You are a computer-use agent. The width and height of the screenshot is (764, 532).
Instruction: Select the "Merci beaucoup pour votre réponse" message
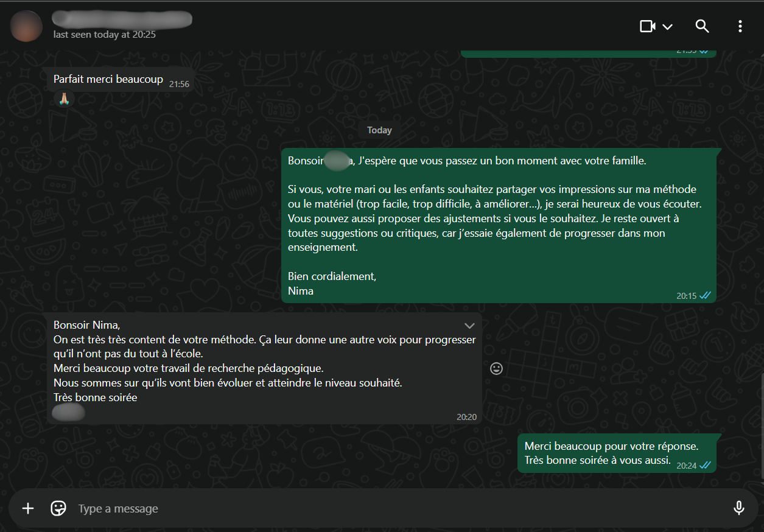tap(611, 446)
